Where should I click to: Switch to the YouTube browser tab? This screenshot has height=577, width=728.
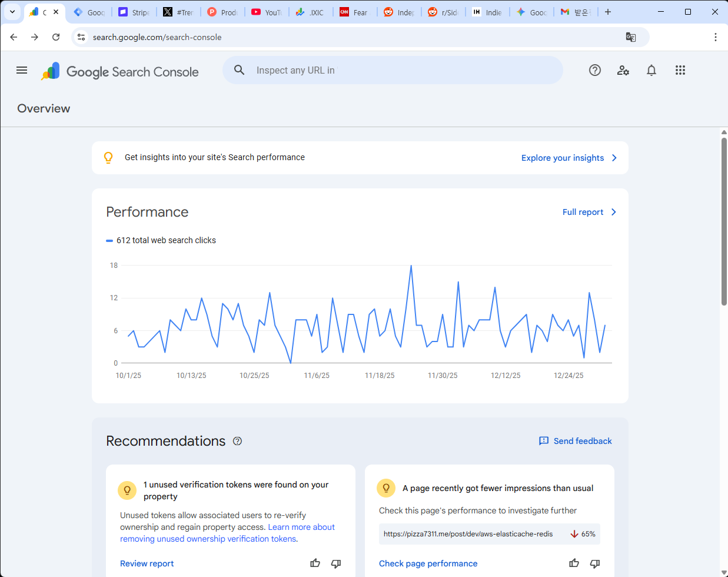(x=267, y=12)
